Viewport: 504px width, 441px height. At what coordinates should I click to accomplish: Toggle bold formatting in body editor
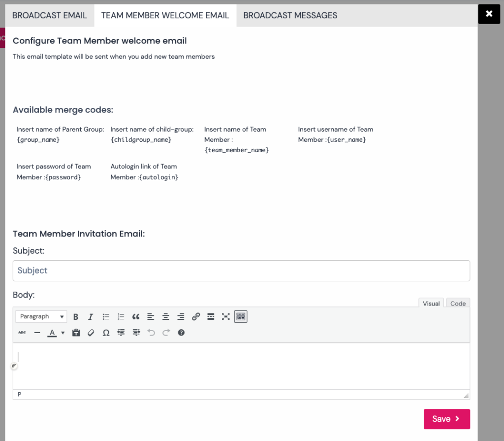[x=75, y=317]
